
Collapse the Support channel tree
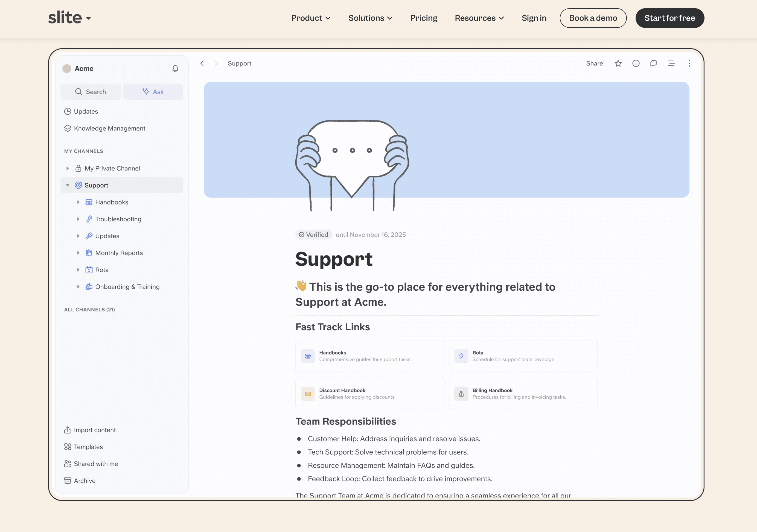click(68, 185)
